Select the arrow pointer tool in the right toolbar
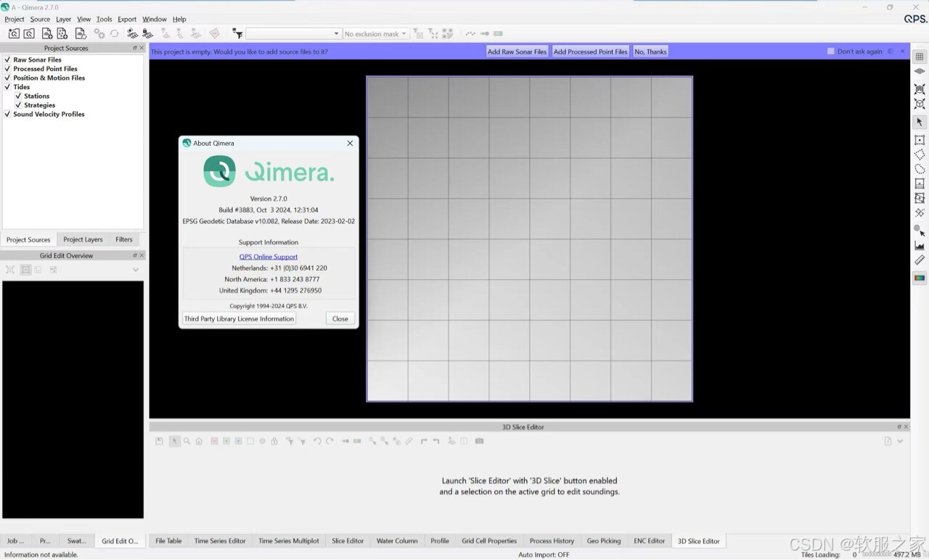929x560 pixels. point(920,122)
